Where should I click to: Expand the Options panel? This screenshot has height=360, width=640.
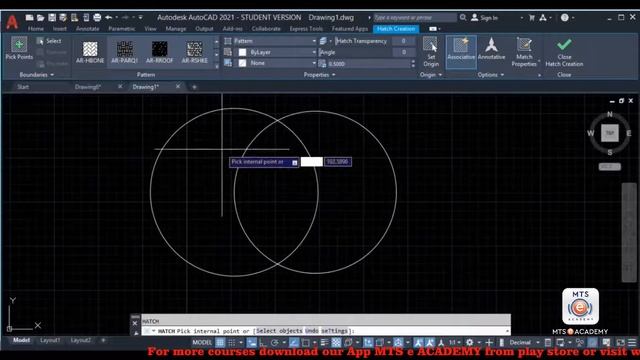coord(491,75)
